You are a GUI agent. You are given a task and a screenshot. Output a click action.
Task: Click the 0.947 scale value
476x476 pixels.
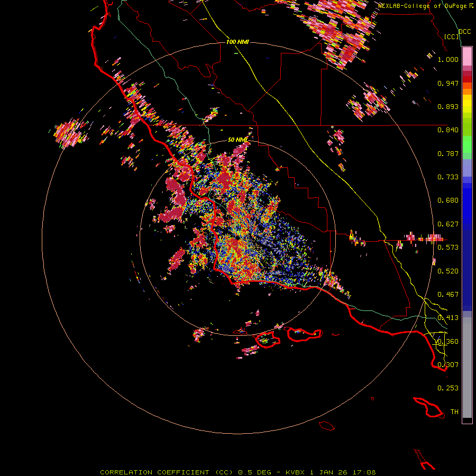click(x=448, y=83)
